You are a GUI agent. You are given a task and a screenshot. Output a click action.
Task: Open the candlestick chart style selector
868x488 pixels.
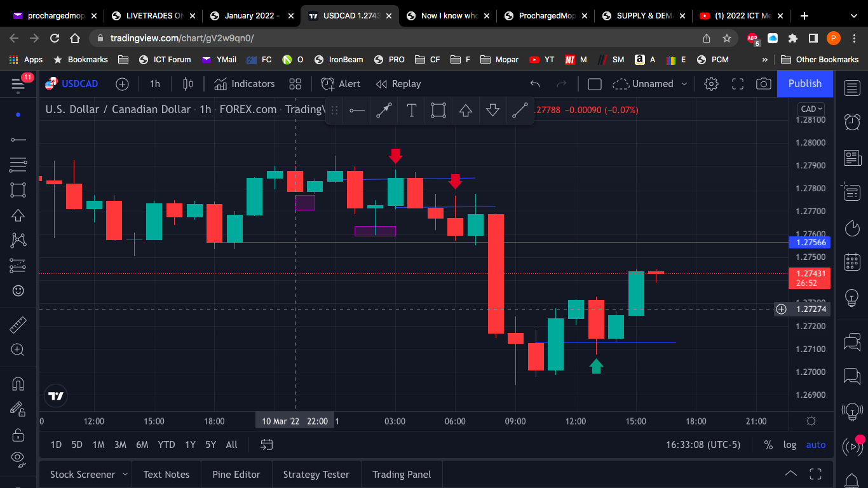coord(187,84)
